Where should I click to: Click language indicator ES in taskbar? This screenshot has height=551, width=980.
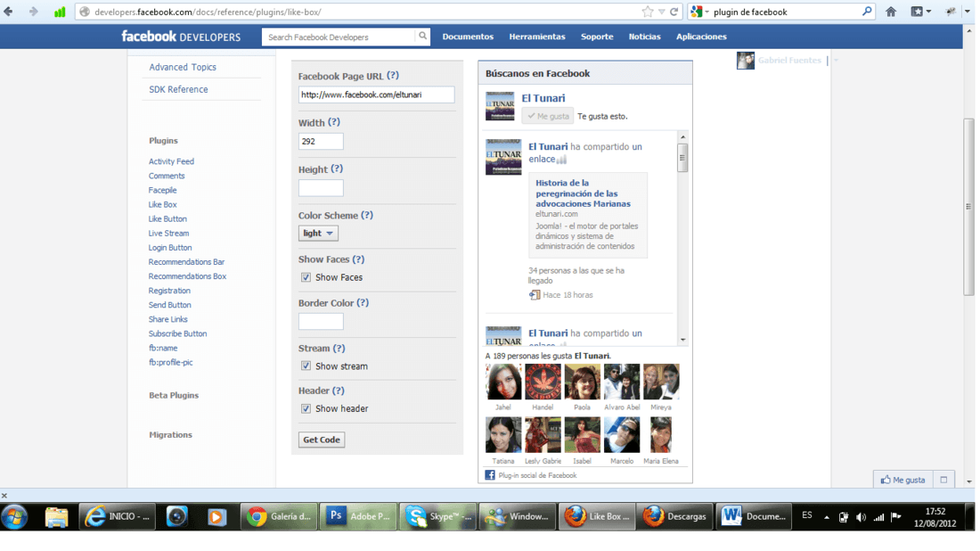pyautogui.click(x=807, y=515)
